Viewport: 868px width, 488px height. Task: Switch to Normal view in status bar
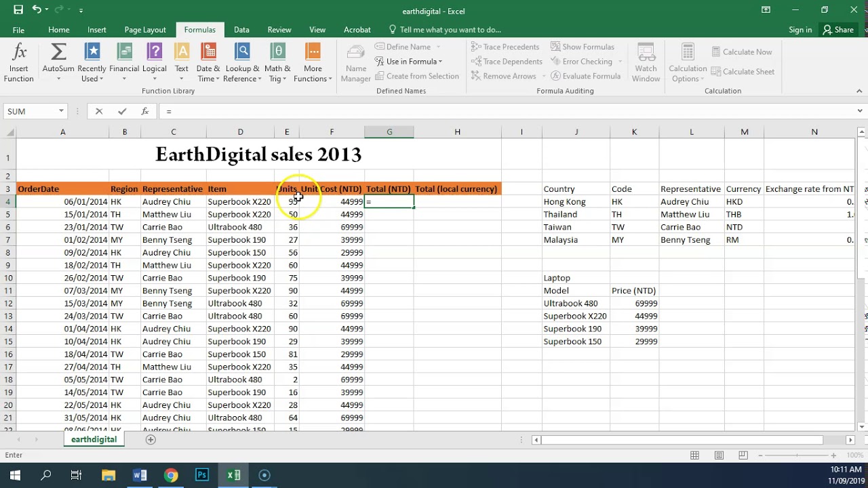pyautogui.click(x=694, y=455)
